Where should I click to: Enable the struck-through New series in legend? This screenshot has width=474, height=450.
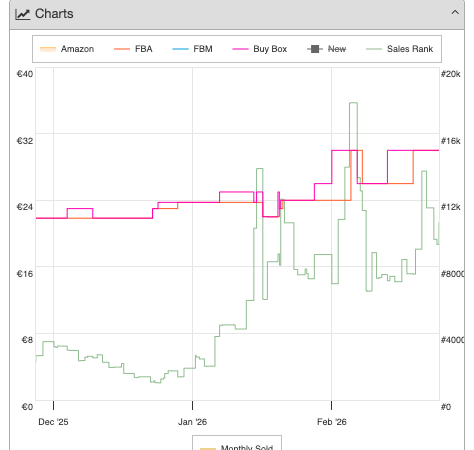(x=326, y=49)
